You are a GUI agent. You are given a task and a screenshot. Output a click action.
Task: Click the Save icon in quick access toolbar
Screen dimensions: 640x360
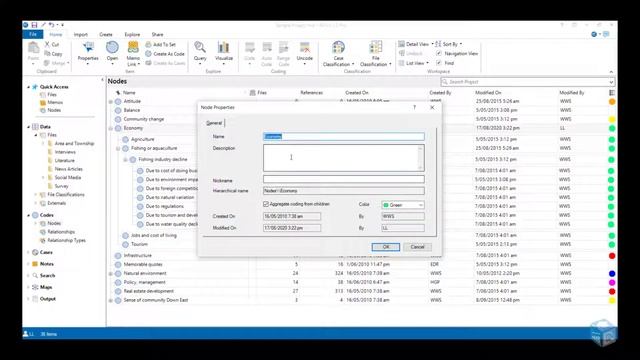(34, 25)
